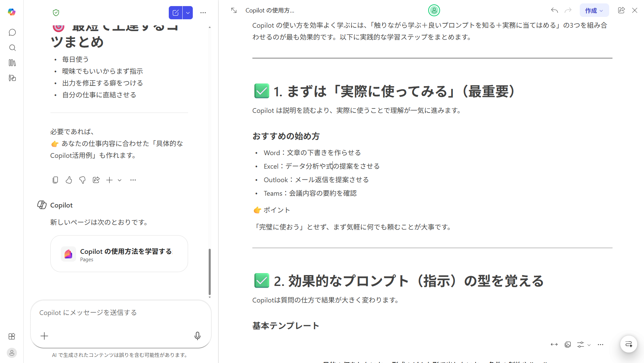The height and width of the screenshot is (363, 644).
Task: Click the bullet Word：文章の下書きを作らせる
Action: 312,153
